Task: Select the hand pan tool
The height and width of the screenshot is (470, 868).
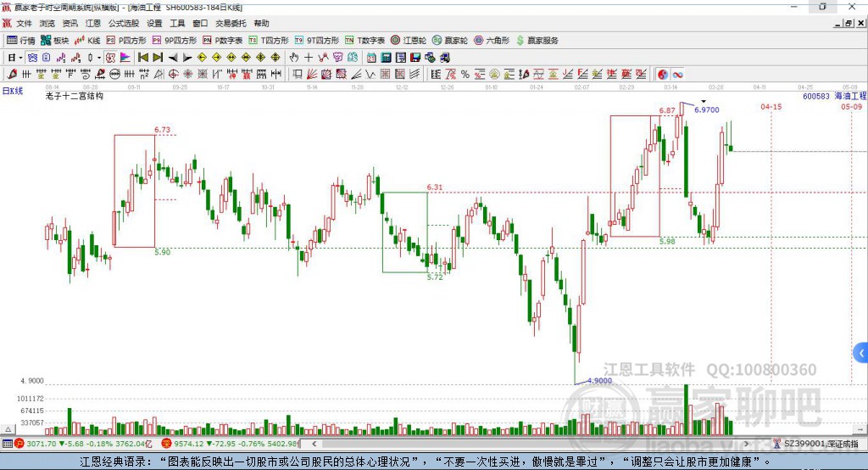Action: click(294, 58)
